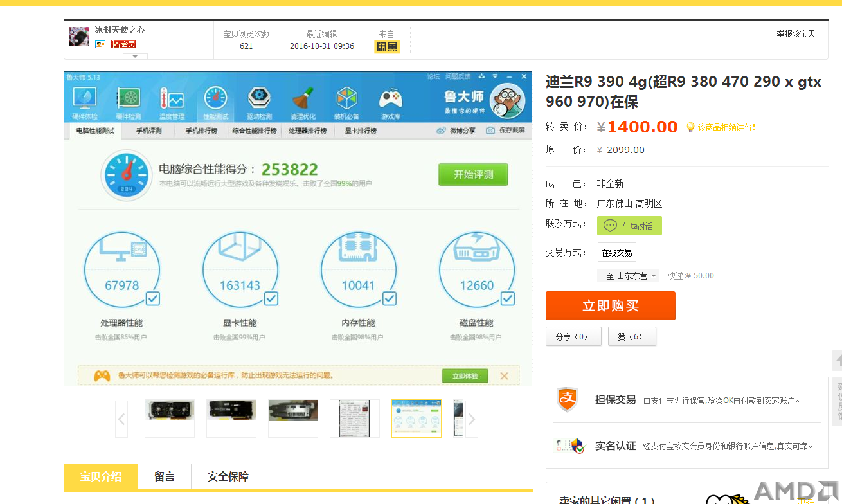Click the 举报该宝贝 report link
Screen dimensions: 842x504
(x=796, y=34)
